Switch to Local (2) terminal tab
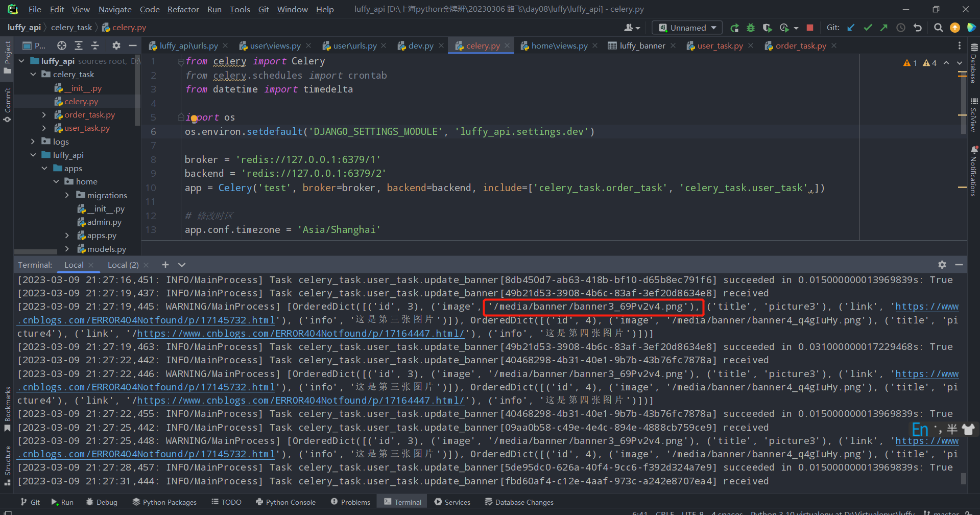The height and width of the screenshot is (515, 980). [123, 265]
